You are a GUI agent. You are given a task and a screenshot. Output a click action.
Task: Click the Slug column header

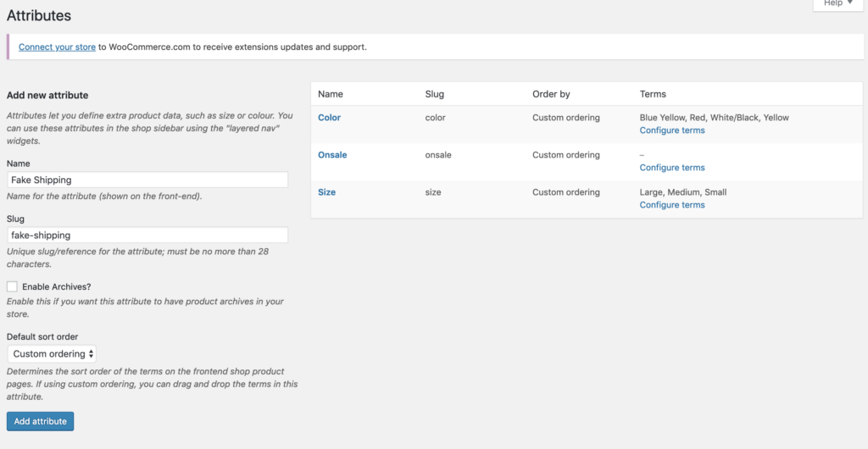[434, 94]
